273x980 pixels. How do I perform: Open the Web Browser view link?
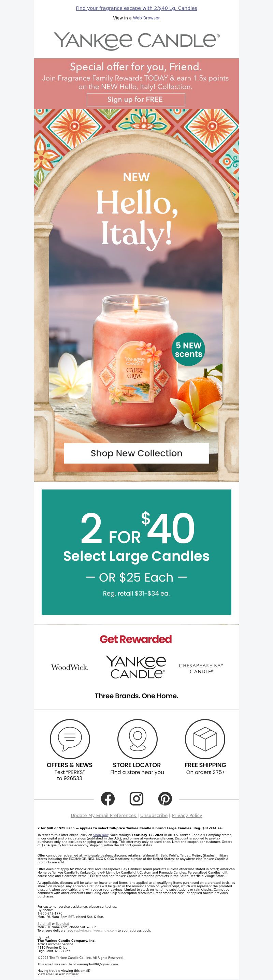click(146, 18)
